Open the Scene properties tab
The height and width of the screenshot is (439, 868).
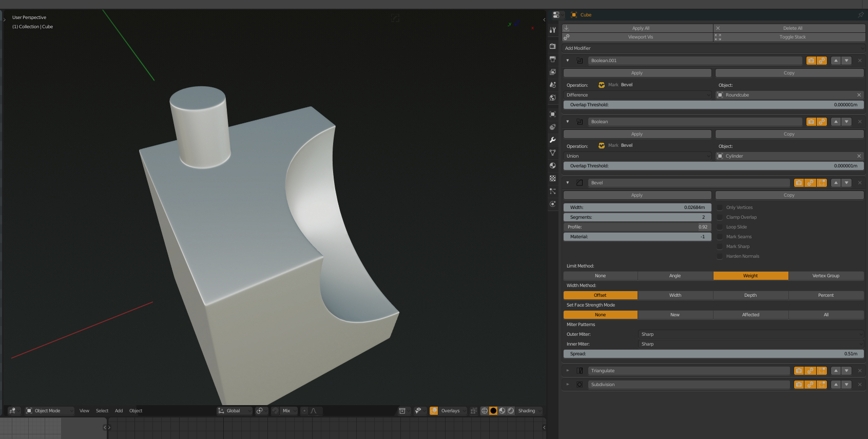[553, 85]
